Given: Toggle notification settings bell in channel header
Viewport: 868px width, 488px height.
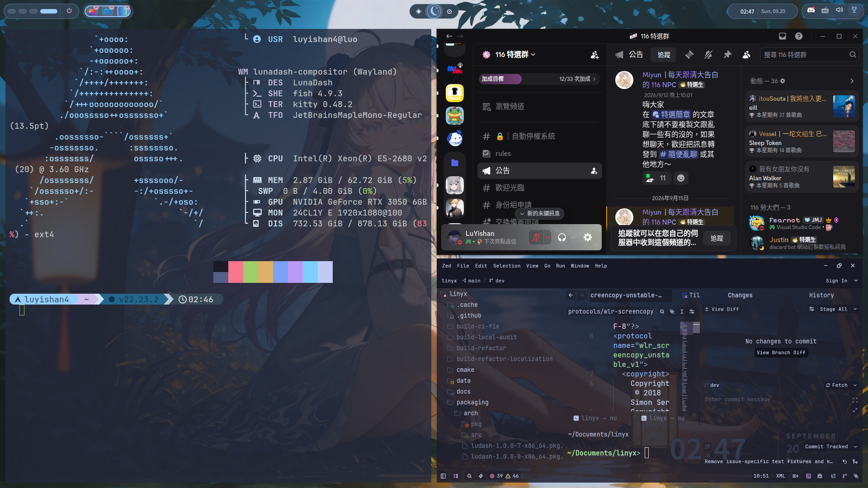Looking at the screenshot, I should 708,55.
